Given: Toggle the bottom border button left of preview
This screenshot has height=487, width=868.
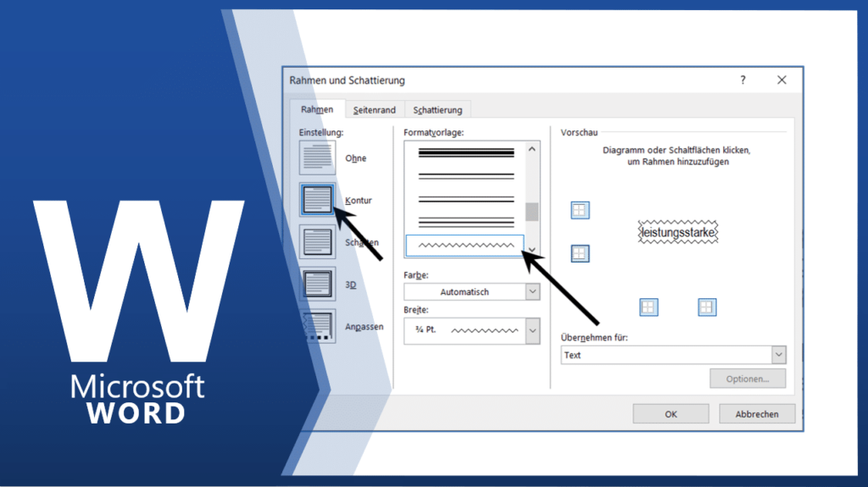Looking at the screenshot, I should point(580,253).
